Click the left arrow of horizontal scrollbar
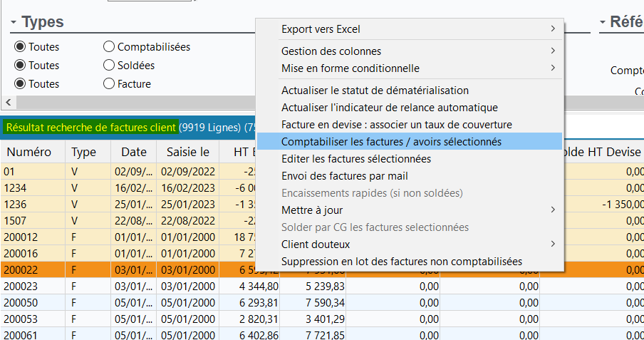Screen dimensions: 644x340 (7, 101)
